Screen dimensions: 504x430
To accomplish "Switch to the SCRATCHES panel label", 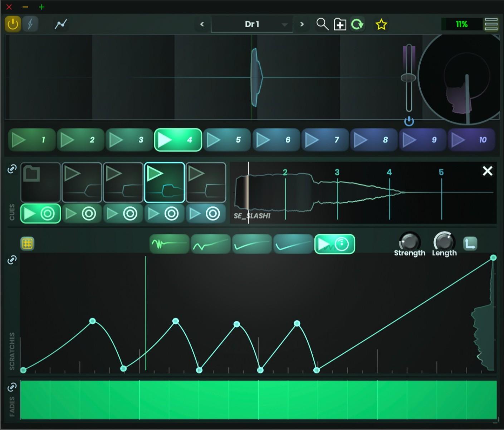I will coord(13,346).
